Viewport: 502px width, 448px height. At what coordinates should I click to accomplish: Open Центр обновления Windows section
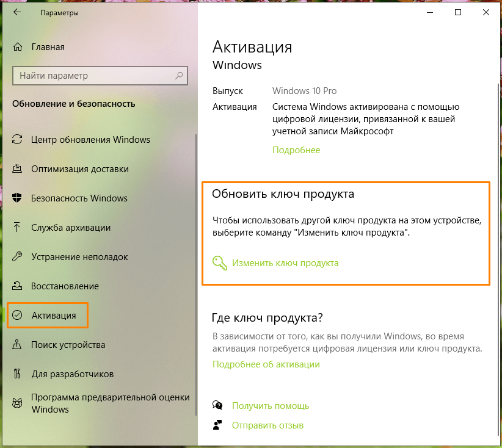tap(90, 140)
